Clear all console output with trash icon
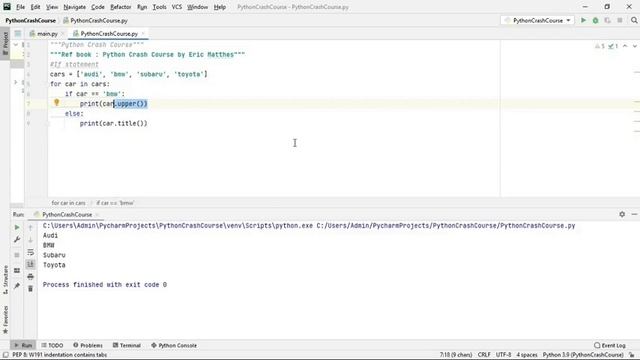Screen dimensions: 640x360 point(31,289)
